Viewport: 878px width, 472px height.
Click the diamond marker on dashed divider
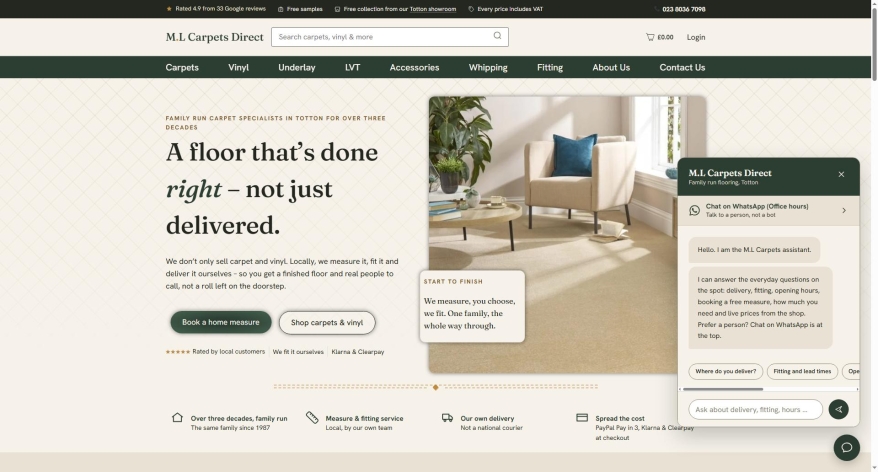tap(436, 387)
